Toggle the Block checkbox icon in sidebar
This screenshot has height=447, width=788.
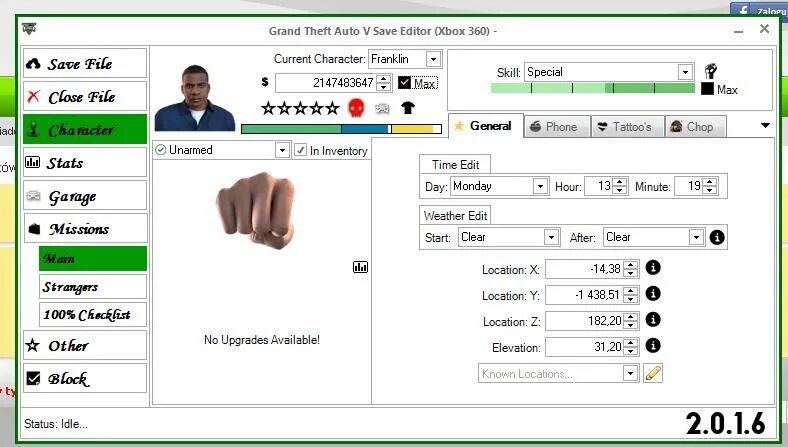point(33,378)
